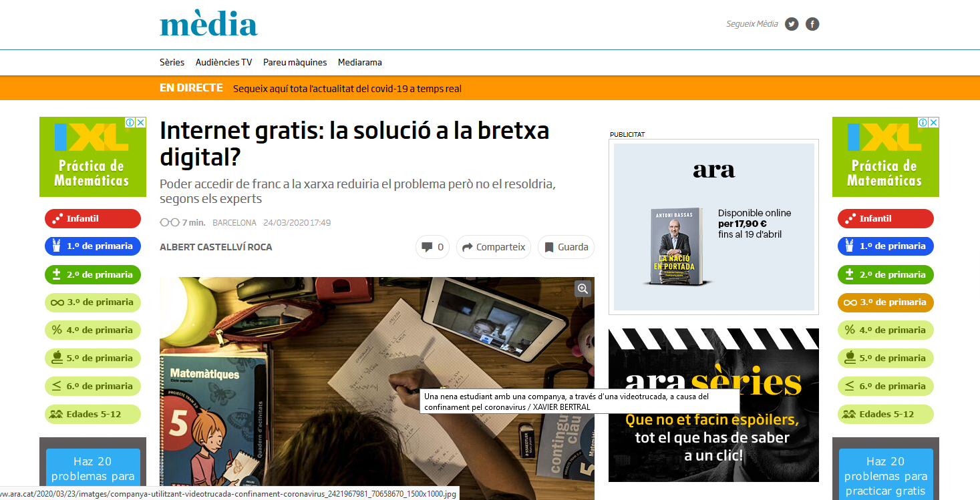This screenshot has width=980, height=500.
Task: Click author name Albert Castellví Roca
Action: (x=216, y=247)
